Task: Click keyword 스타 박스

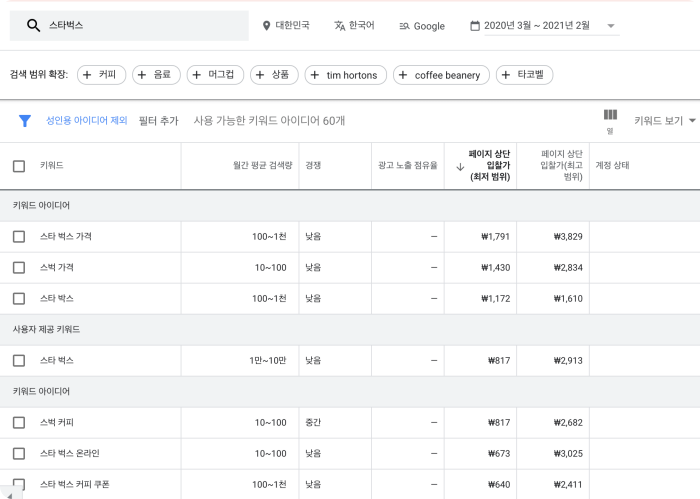Action: point(57,298)
